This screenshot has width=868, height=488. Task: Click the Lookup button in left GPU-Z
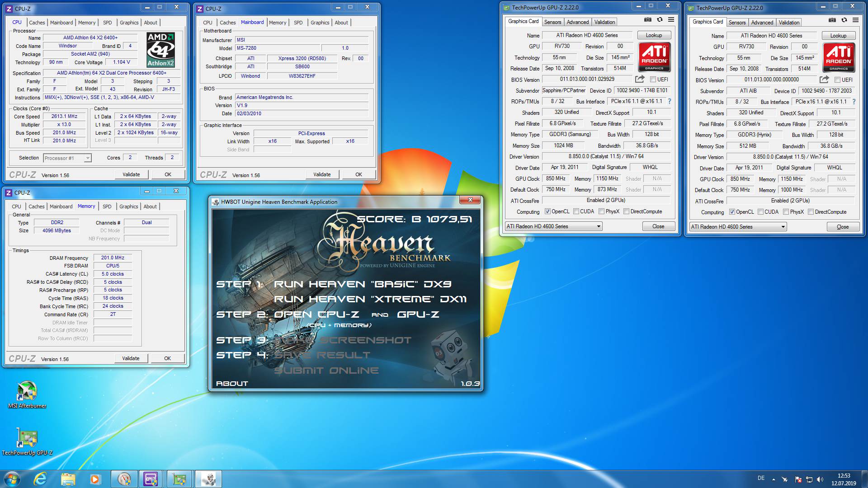coord(654,35)
